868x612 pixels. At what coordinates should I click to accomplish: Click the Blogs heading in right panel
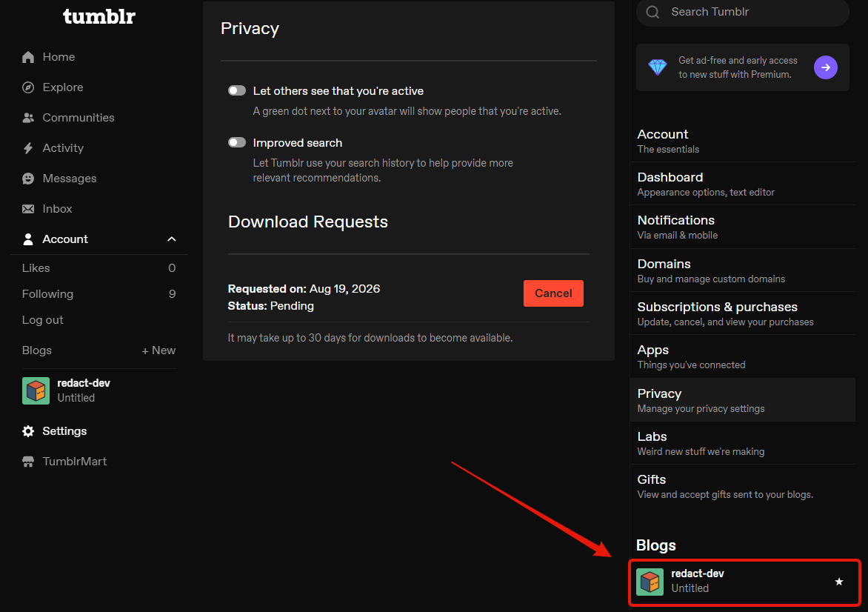[656, 545]
